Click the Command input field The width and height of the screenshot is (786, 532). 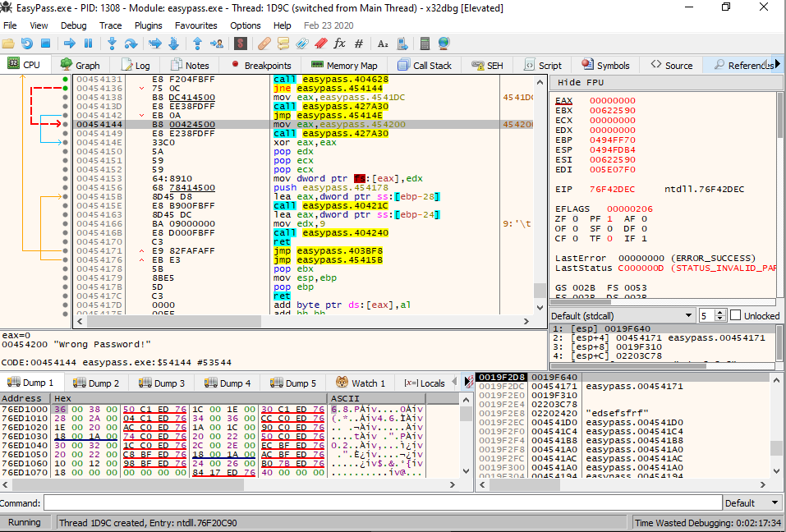(383, 503)
